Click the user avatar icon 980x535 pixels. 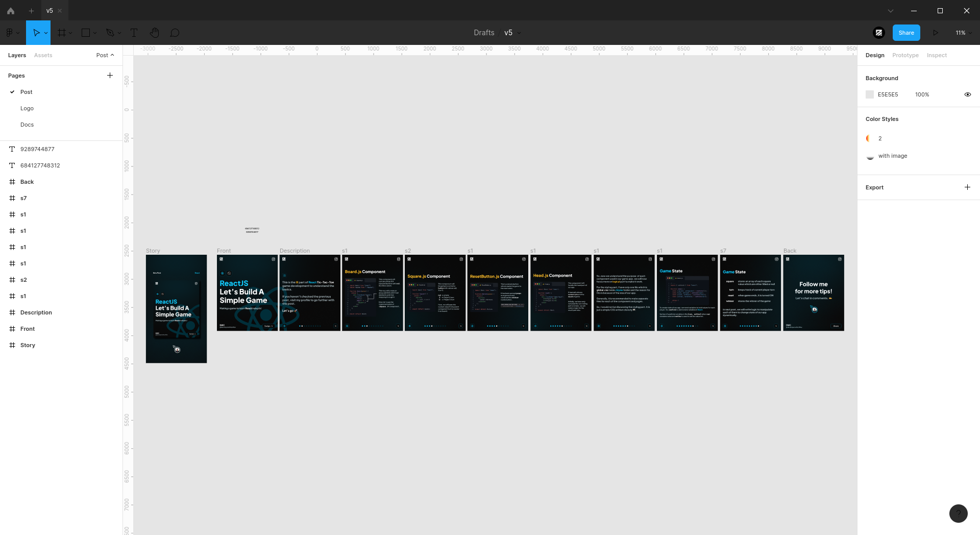coord(879,33)
